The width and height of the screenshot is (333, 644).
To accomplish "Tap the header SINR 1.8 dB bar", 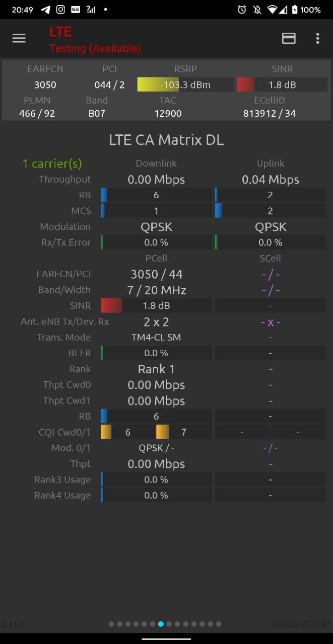I will [282, 85].
